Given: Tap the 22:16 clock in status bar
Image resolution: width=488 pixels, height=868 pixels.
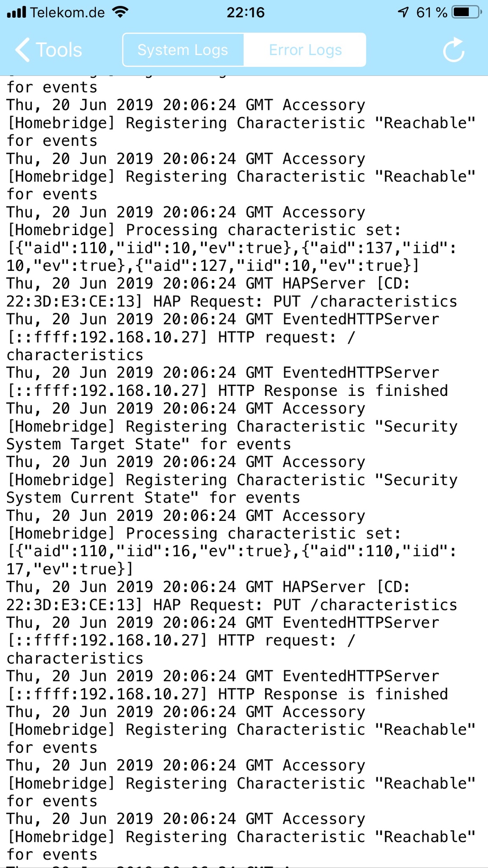Looking at the screenshot, I should (245, 13).
